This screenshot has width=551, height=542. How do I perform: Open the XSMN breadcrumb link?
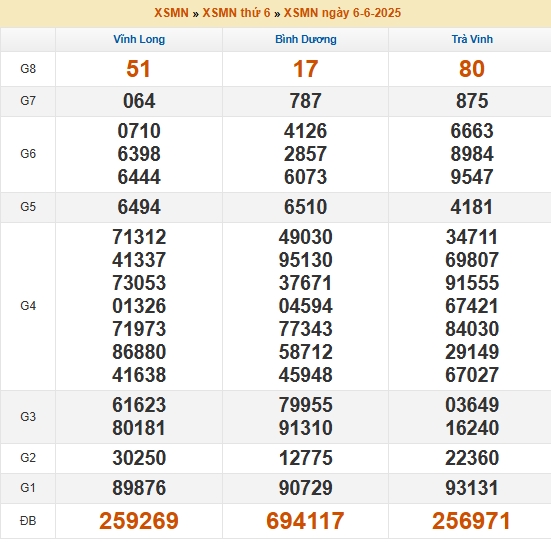(x=171, y=13)
